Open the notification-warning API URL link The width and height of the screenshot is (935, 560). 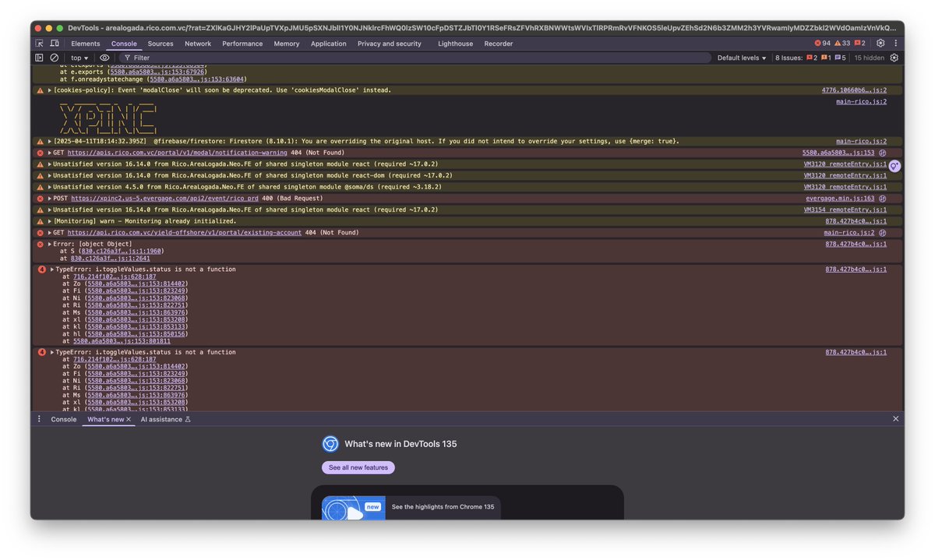click(x=178, y=153)
